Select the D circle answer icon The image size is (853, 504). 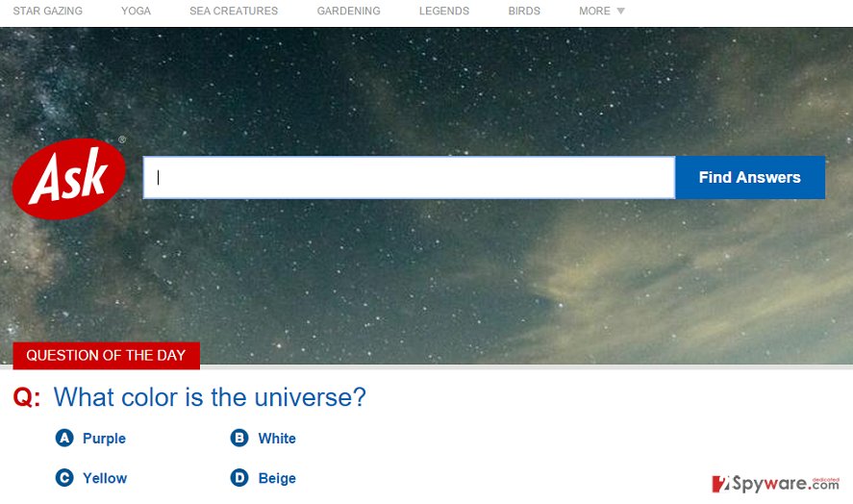[239, 477]
